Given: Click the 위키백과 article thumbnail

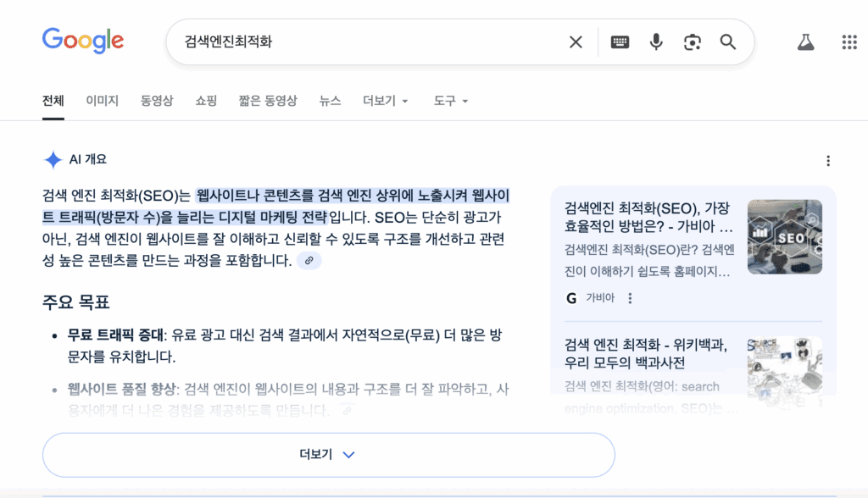Looking at the screenshot, I should coord(784,373).
